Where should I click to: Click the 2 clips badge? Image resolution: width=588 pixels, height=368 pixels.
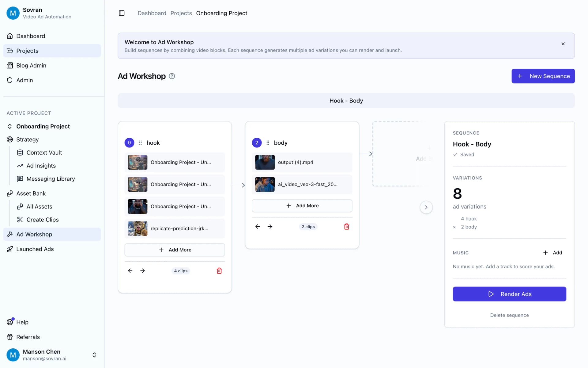coord(308,227)
